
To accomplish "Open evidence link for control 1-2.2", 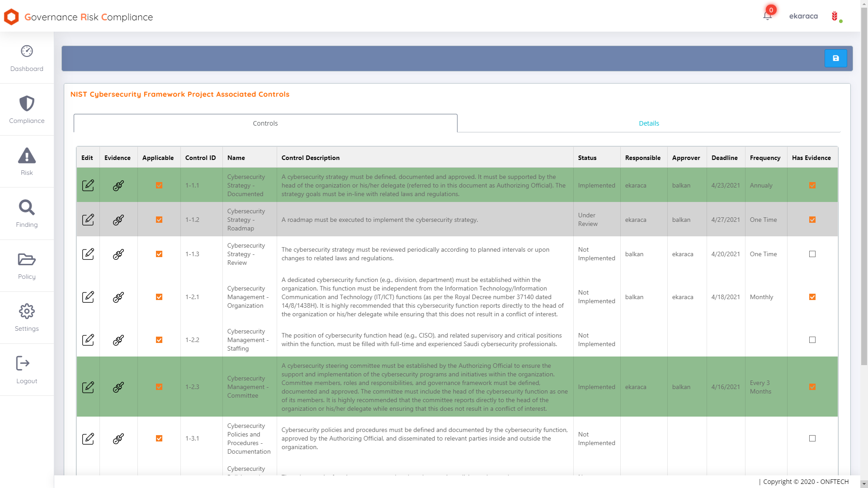I will coord(118,340).
